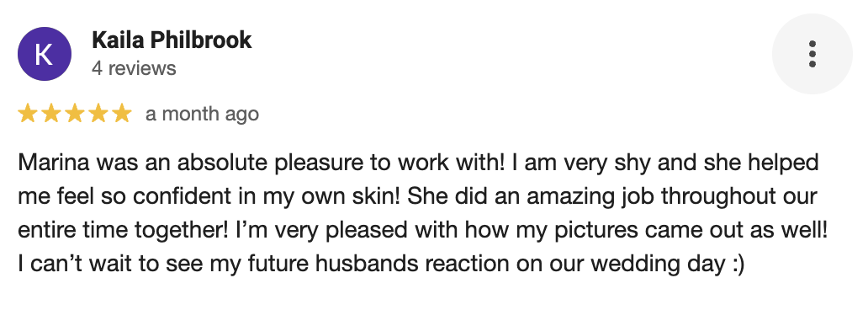Viewport: 868px width, 310px height.
Task: Open the three-dot more options menu
Action: (x=812, y=54)
